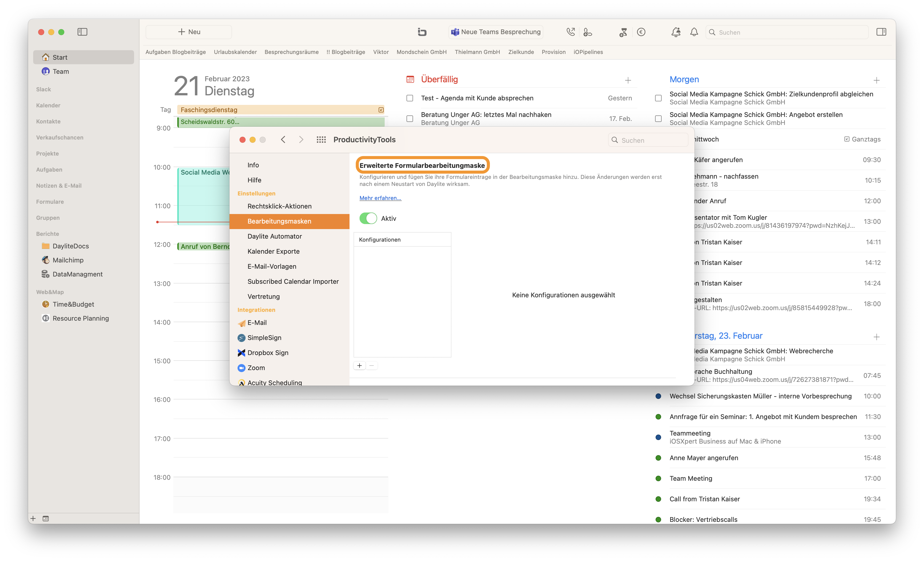924x561 pixels.
Task: Expand the Projekte sidebar section
Action: tap(47, 154)
